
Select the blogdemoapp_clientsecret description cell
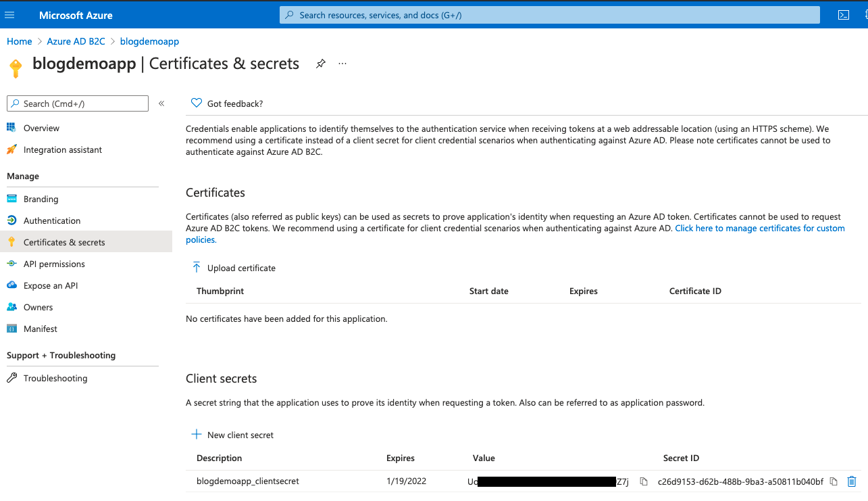pos(248,481)
